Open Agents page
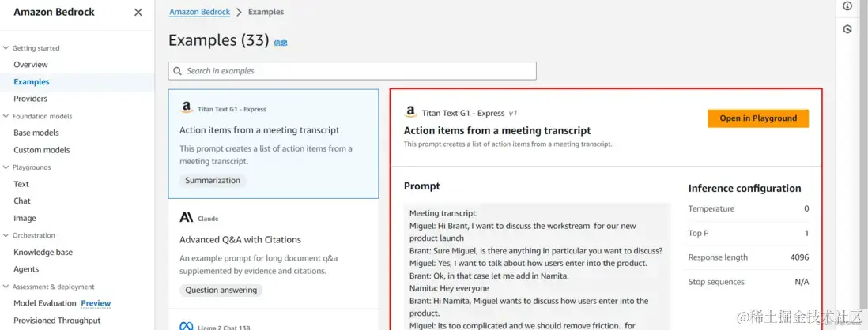 pos(26,269)
